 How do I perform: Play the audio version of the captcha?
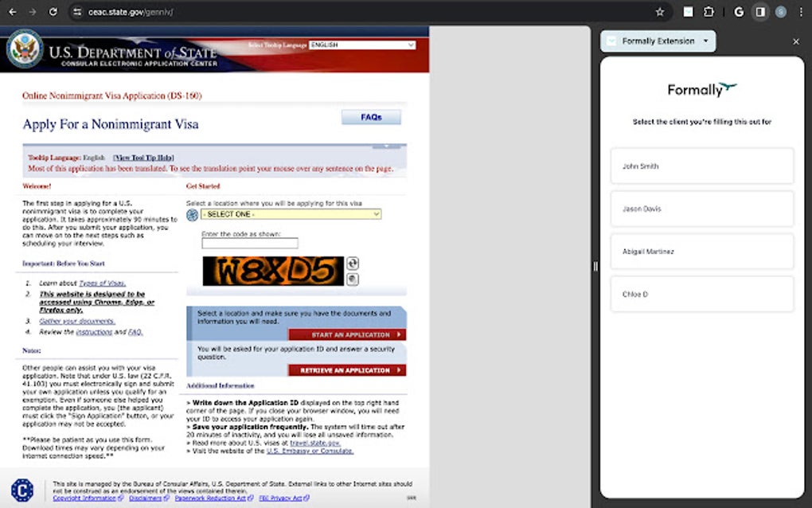(x=353, y=279)
